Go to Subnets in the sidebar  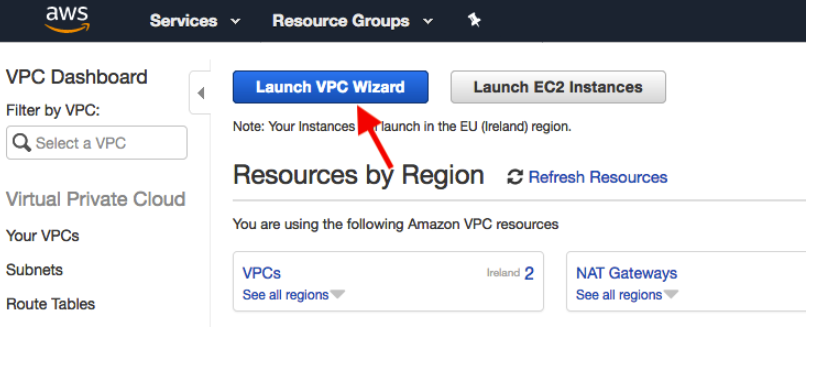(34, 270)
